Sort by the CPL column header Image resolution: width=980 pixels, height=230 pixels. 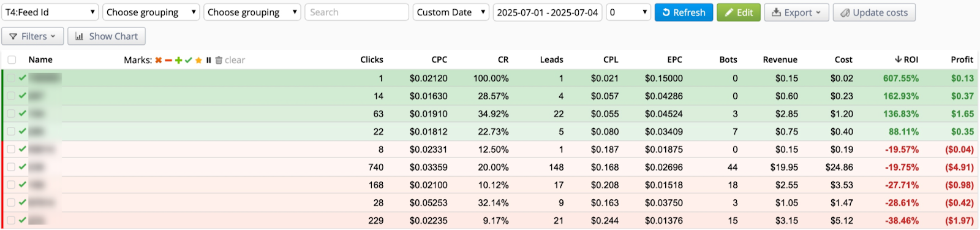(611, 59)
